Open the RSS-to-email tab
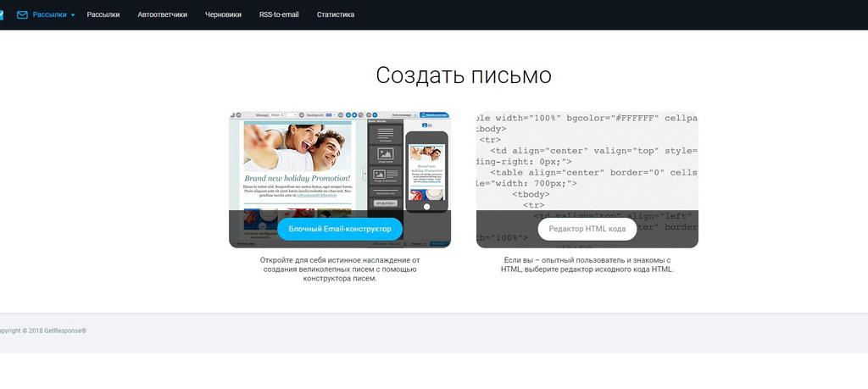 (x=279, y=15)
